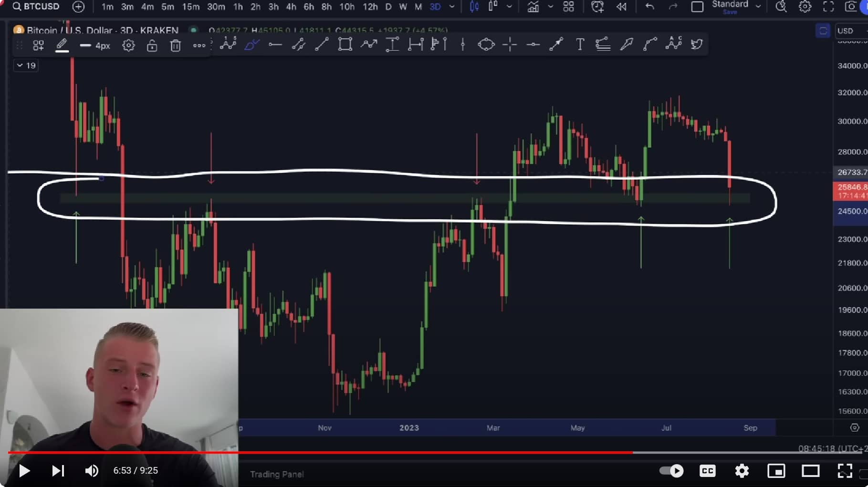
Task: Select the Fibonacci retracement tool
Action: coord(603,45)
